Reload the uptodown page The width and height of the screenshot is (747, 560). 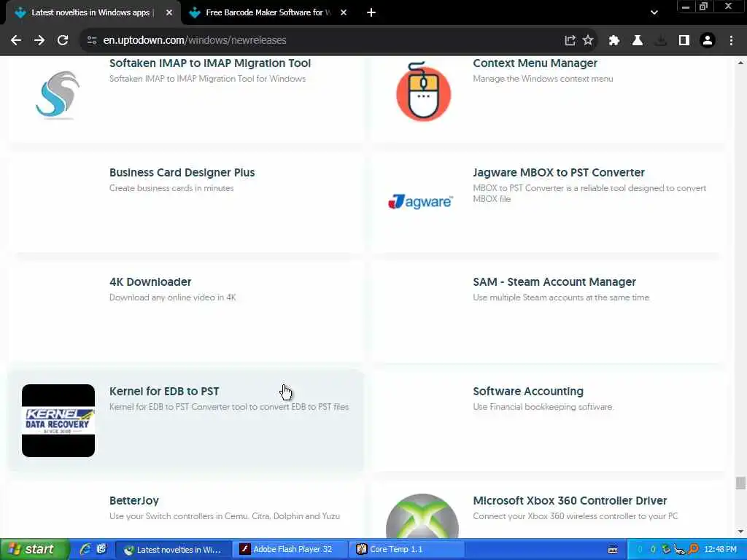(x=63, y=41)
